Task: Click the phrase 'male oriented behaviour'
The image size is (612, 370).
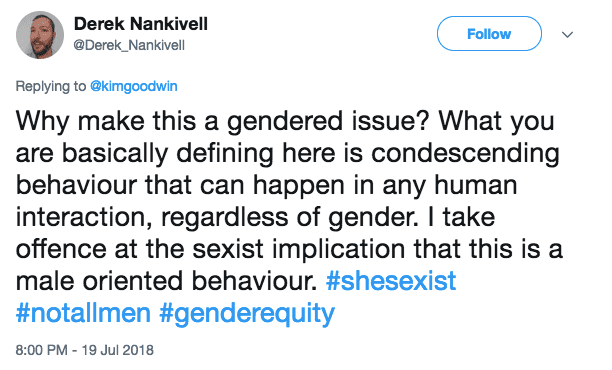Action: click(165, 281)
